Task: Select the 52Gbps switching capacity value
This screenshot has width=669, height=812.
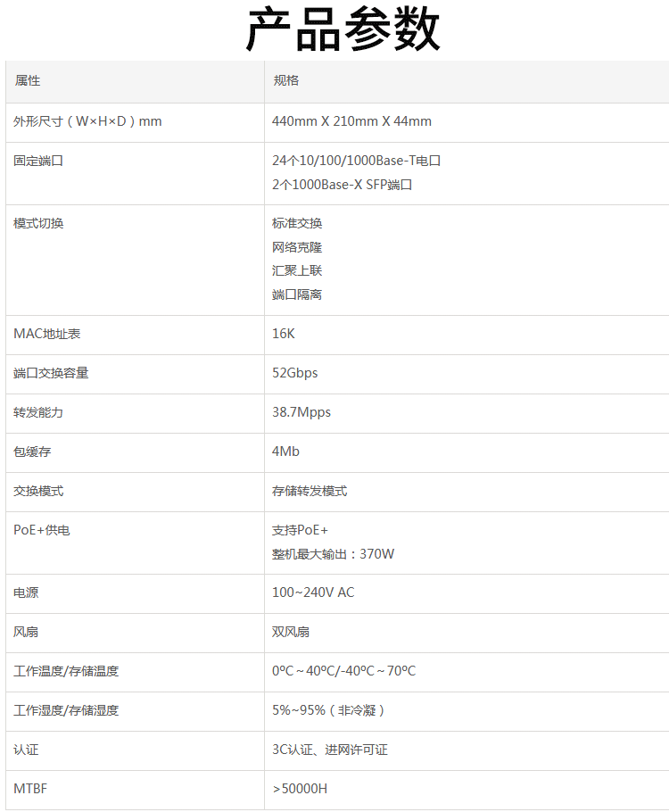Action: [294, 373]
